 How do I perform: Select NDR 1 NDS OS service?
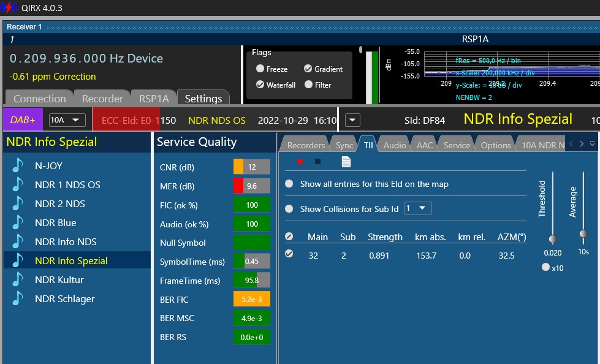click(x=67, y=184)
